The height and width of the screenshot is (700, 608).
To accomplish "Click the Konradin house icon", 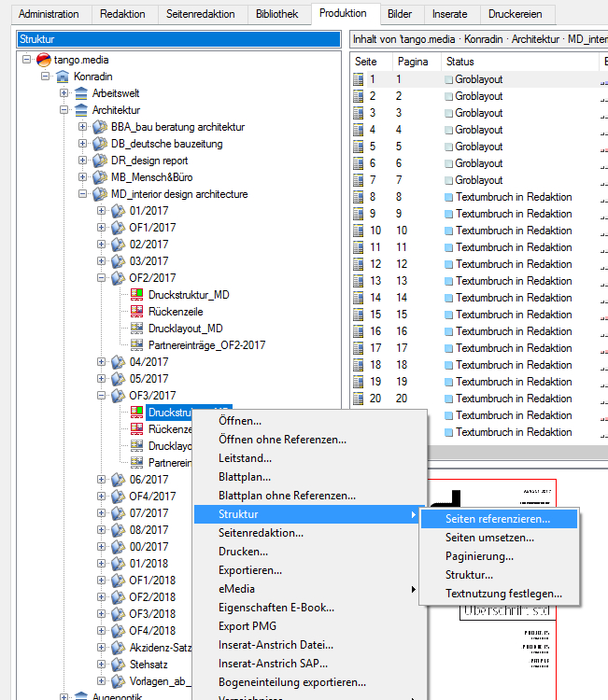I will click(x=63, y=77).
